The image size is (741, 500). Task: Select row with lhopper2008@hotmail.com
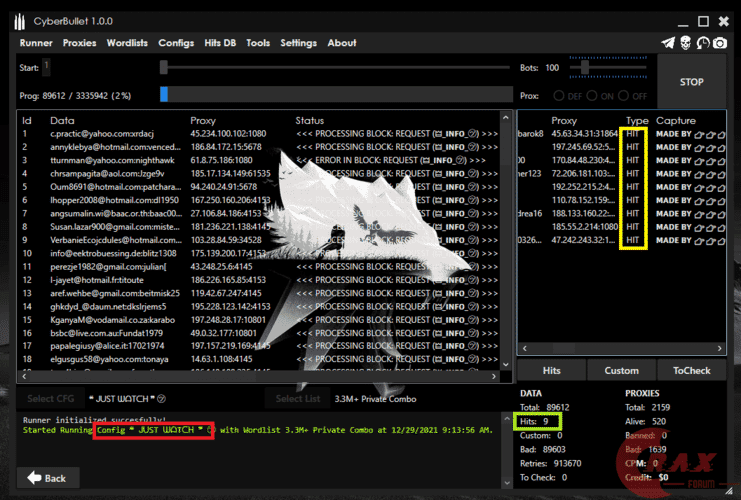[x=259, y=200]
